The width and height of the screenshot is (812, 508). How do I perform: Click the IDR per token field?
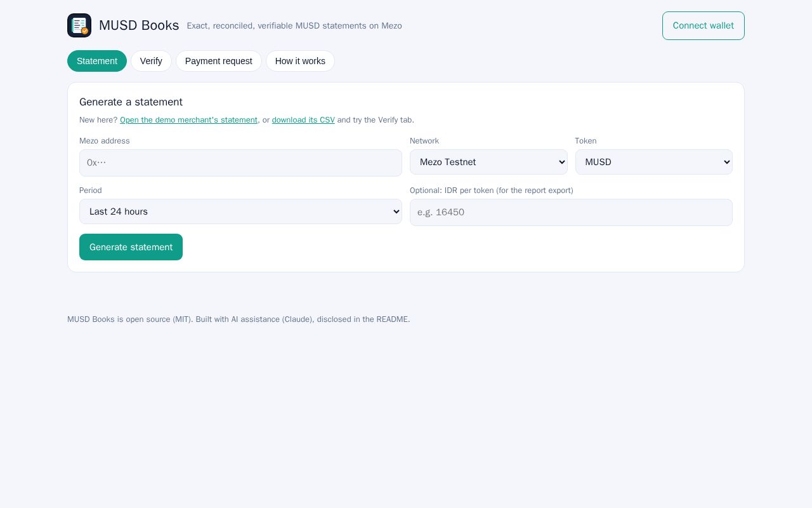[571, 212]
